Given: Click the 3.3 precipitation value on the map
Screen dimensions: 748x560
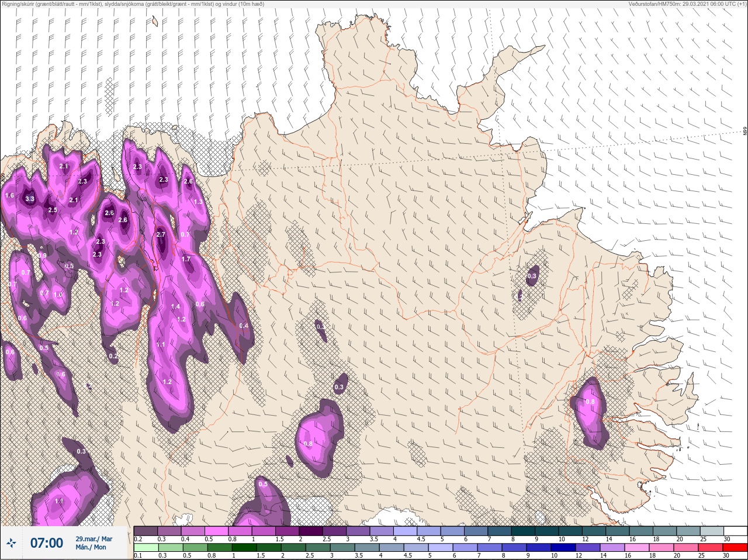Looking at the screenshot, I should point(30,199).
